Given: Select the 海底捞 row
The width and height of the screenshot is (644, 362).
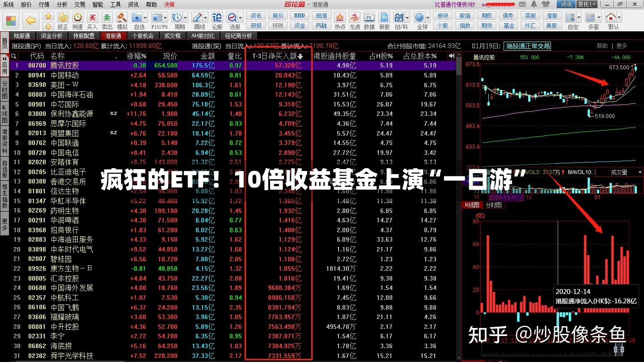Looking at the screenshot, I should (233, 346).
